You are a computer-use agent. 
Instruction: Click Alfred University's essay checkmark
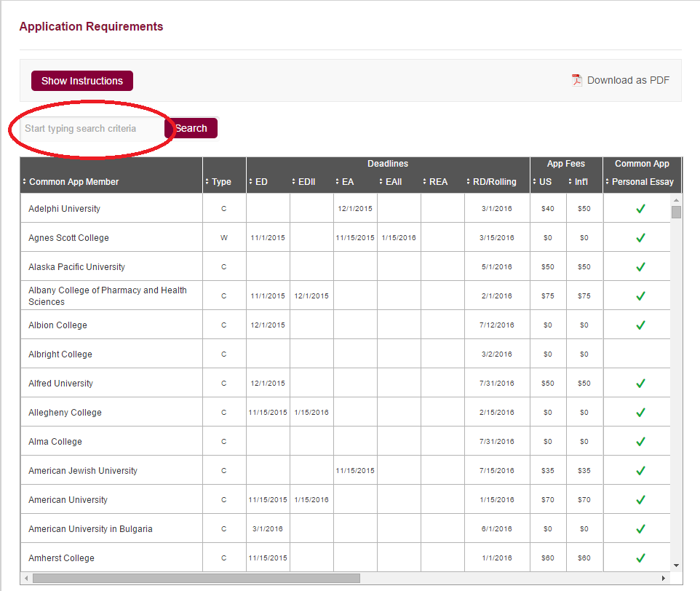(x=640, y=383)
